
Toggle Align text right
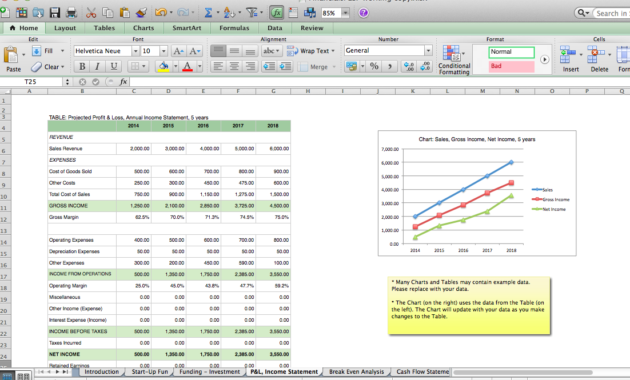(250, 66)
